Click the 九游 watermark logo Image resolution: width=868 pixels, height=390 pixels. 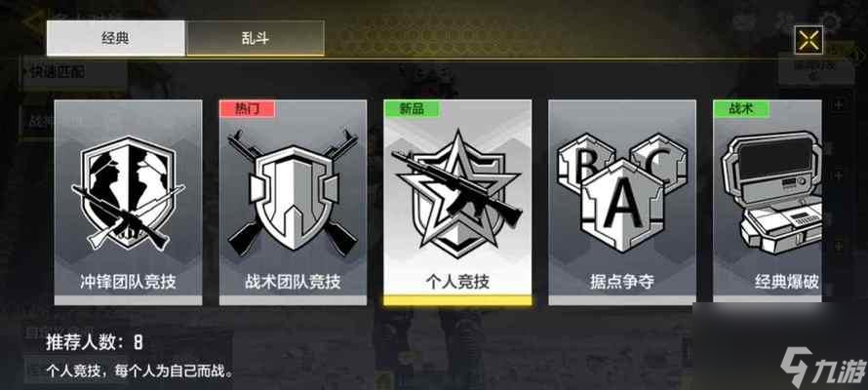(818, 367)
